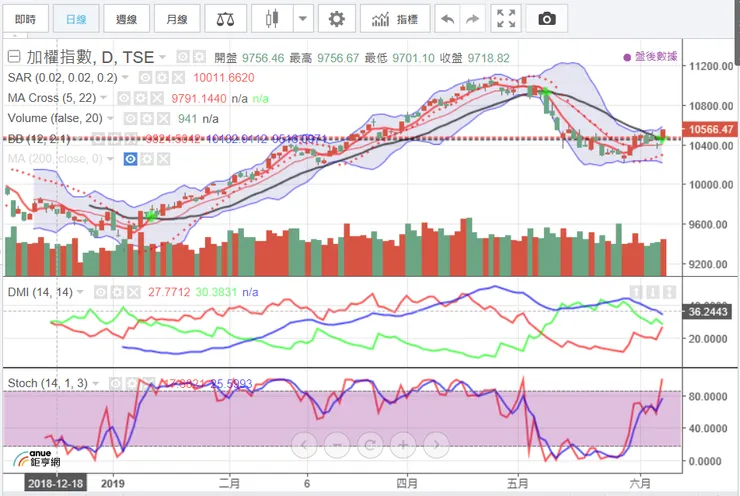Take a chart snapshot with camera icon
This screenshot has height=496, width=740.
[547, 19]
